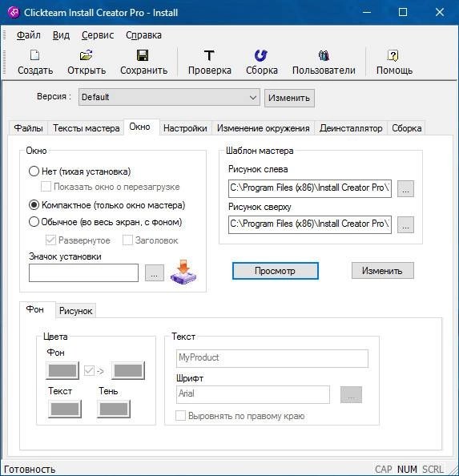Click the Шрифт font browse button

click(351, 394)
